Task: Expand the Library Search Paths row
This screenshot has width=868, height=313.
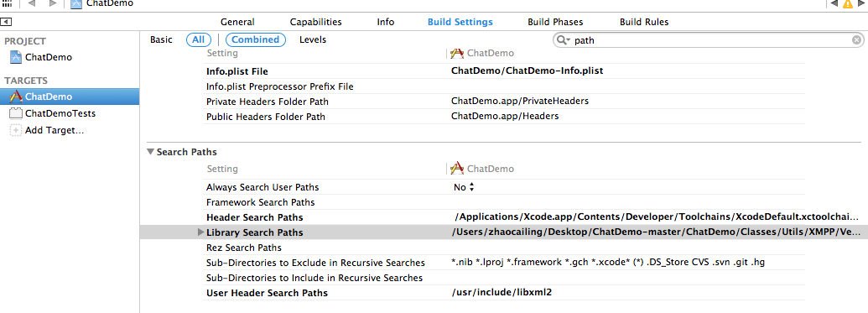Action: coord(201,232)
